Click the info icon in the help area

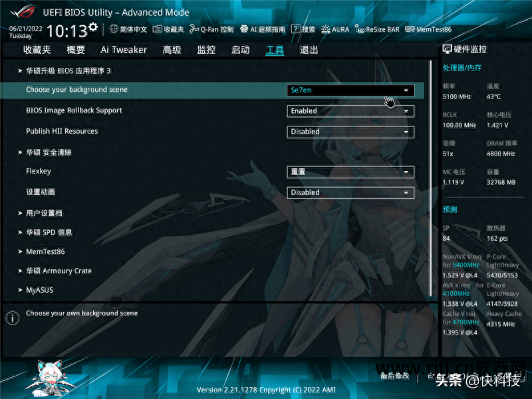tap(13, 318)
